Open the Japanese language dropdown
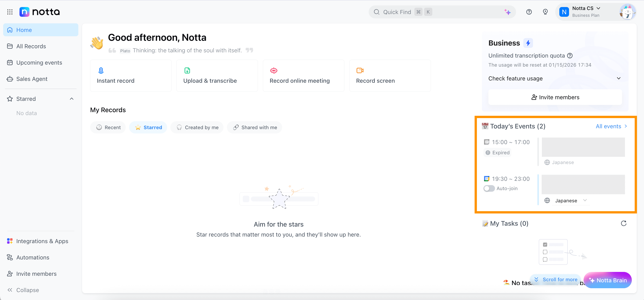This screenshot has height=300, width=644. [x=570, y=201]
